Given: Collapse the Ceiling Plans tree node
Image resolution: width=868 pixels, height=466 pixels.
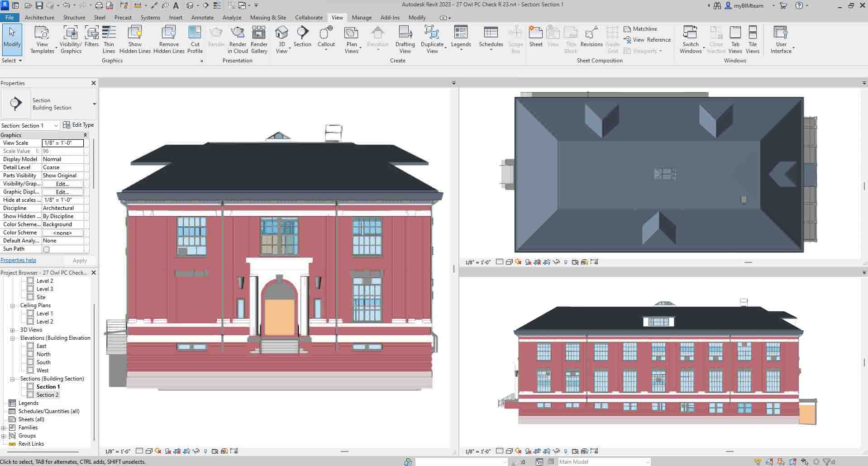Looking at the screenshot, I should pos(13,306).
